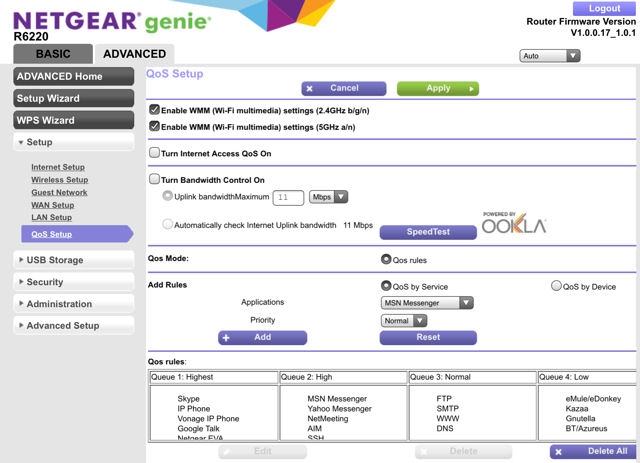The height and width of the screenshot is (463, 640).
Task: Select Google Talk rule
Action: point(198,428)
